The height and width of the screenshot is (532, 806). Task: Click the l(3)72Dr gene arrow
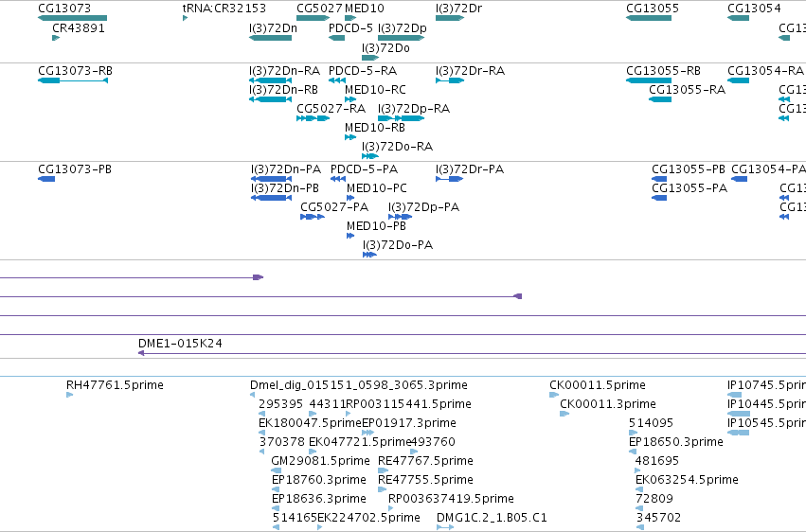click(450, 18)
